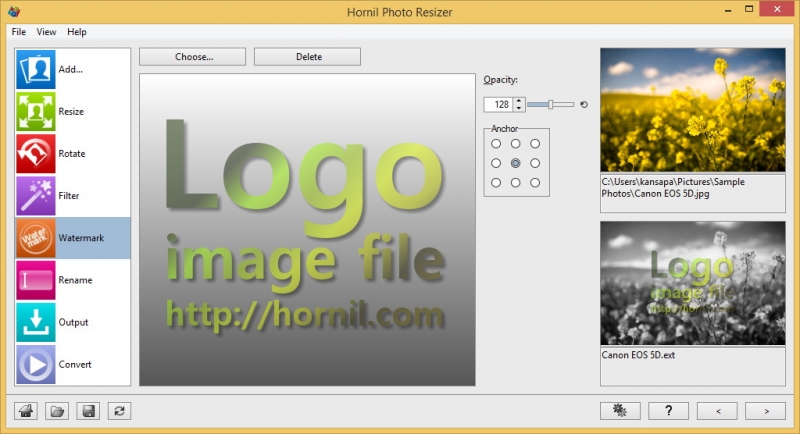Screen dimensions: 800x434
Task: Go to the Add... step label
Action: pyautogui.click(x=70, y=69)
